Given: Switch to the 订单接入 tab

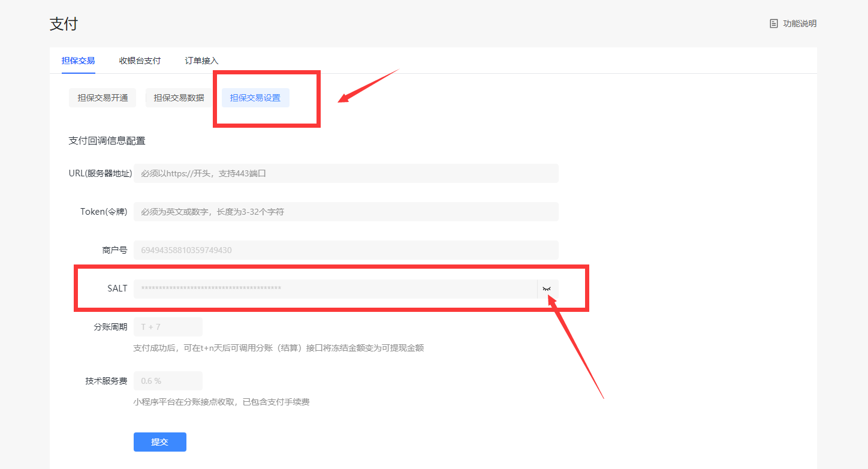Looking at the screenshot, I should (201, 61).
